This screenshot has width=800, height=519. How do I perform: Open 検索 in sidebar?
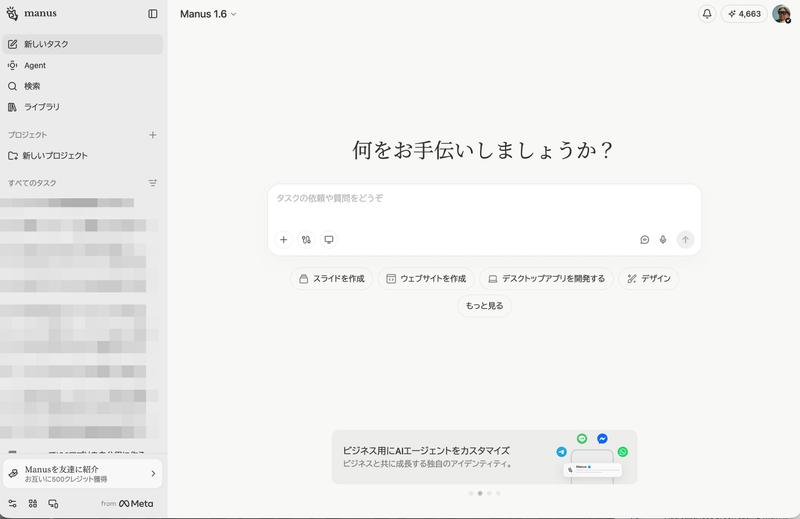[x=82, y=86]
